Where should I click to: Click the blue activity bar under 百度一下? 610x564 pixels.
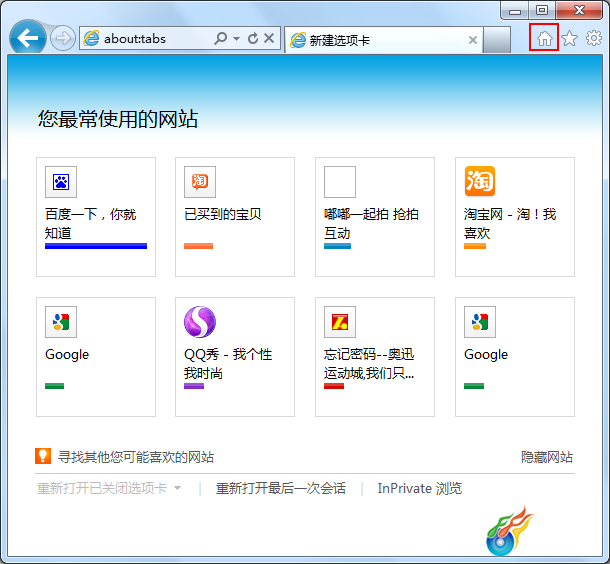pyautogui.click(x=96, y=246)
